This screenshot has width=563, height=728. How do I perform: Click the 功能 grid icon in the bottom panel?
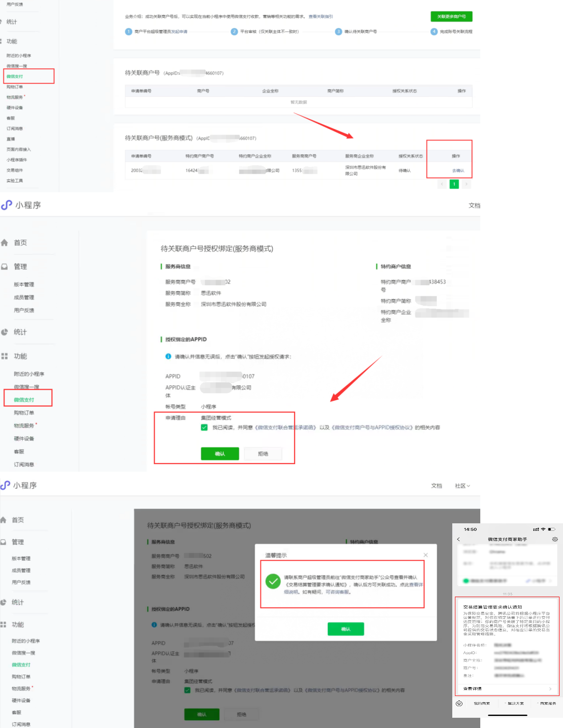click(4, 624)
